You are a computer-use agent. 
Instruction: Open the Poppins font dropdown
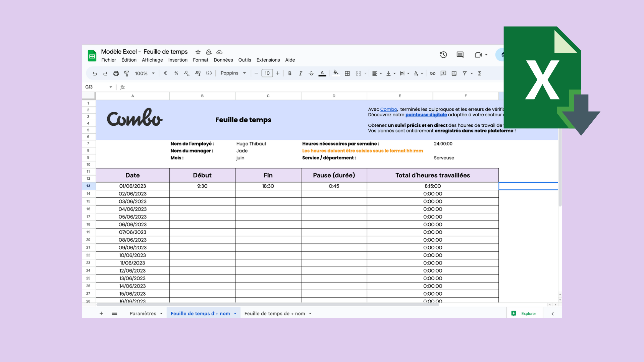tap(233, 73)
